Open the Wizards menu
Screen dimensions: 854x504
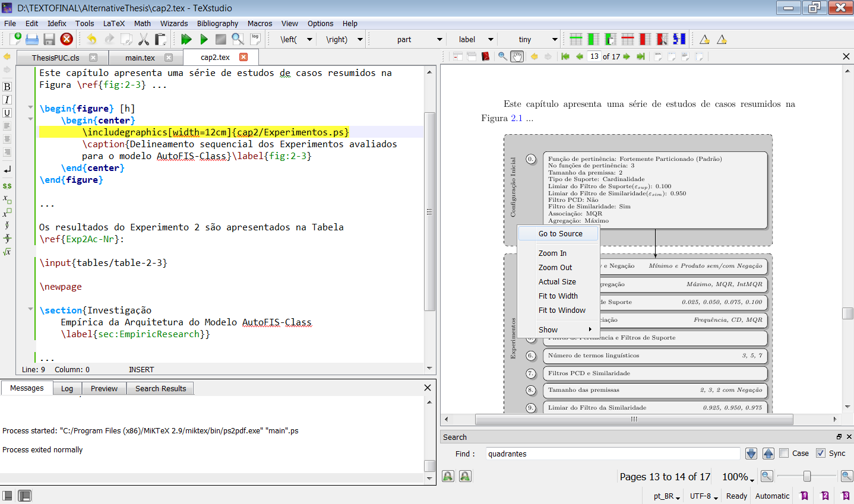pos(174,23)
